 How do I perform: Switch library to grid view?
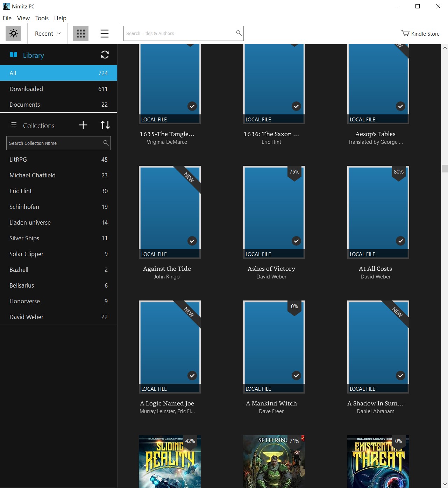tap(80, 33)
